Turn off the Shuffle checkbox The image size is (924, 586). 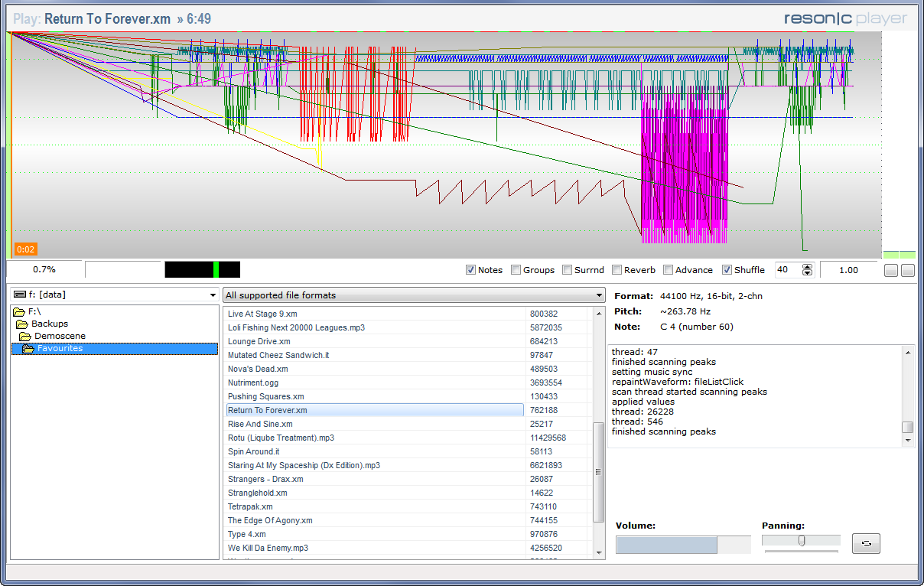click(x=727, y=270)
